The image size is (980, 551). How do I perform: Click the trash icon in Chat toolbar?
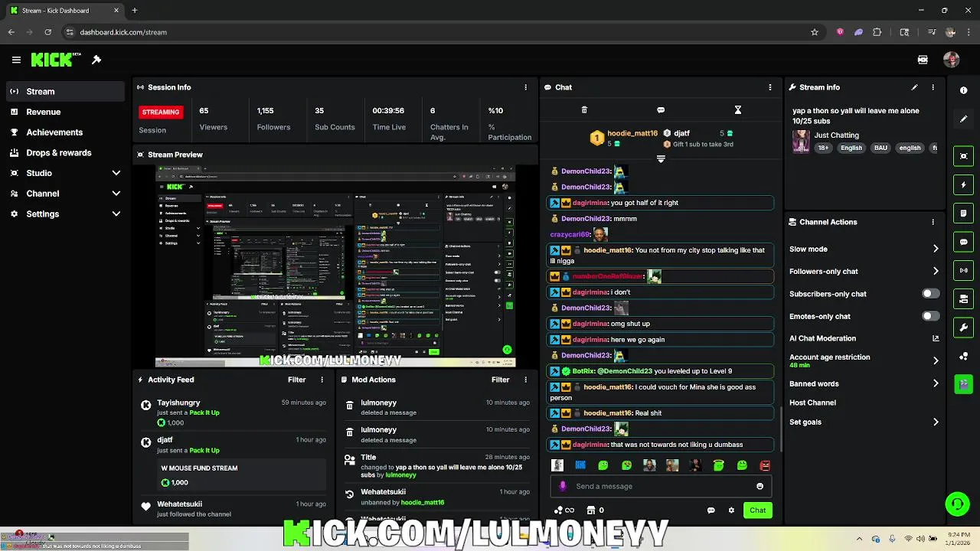click(x=584, y=110)
